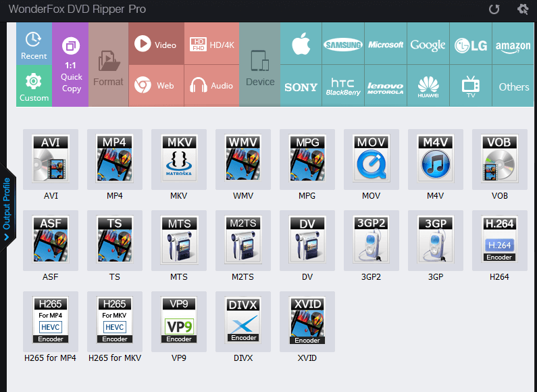Screen dimensions: 537x392
Task: Select H265 for MP4 encoder
Action: [51, 322]
